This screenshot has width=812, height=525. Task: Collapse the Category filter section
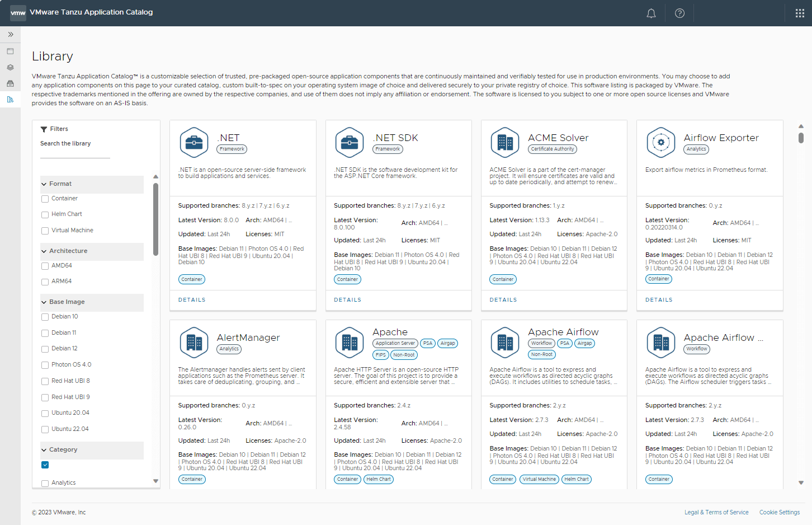tap(92, 450)
